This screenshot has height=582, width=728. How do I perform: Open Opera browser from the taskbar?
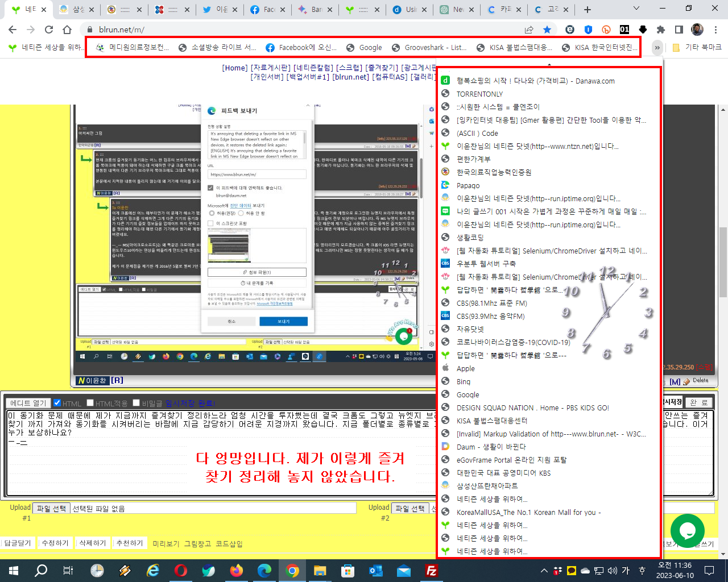coord(181,571)
